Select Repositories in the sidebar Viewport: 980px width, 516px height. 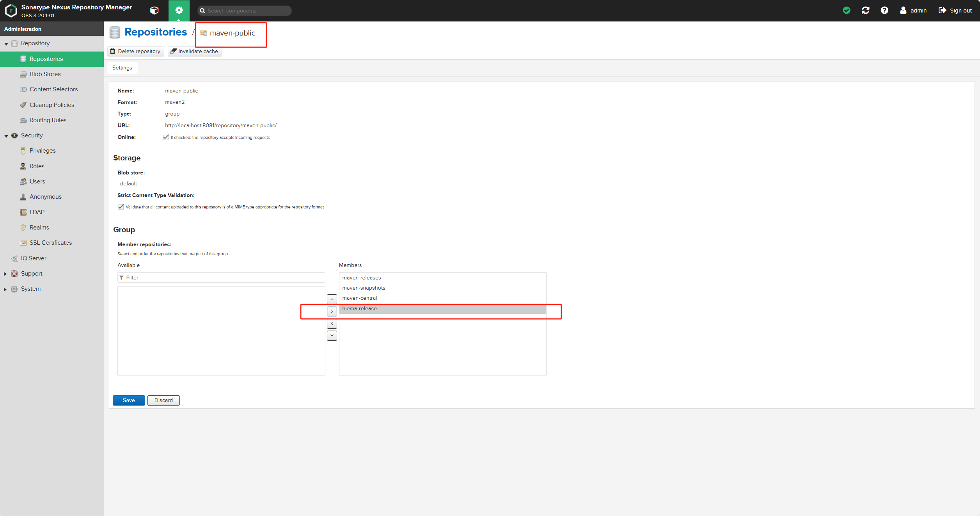[x=52, y=59]
